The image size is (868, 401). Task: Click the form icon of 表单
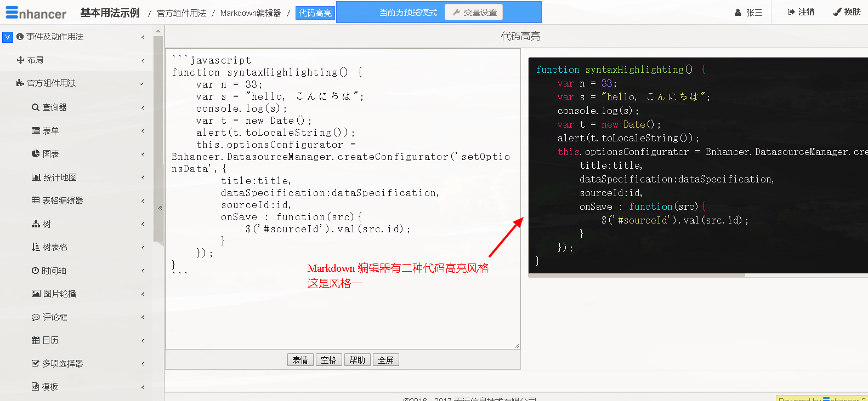click(x=36, y=131)
